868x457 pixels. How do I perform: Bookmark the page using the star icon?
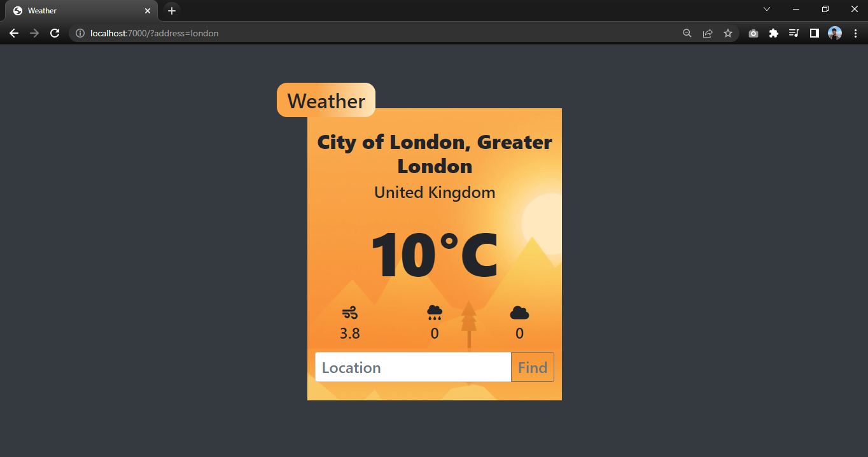728,33
